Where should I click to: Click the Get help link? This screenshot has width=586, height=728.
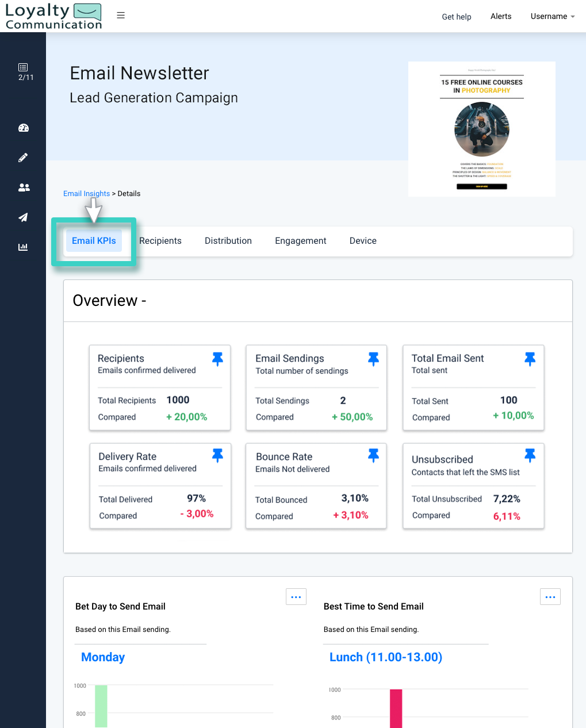[x=456, y=17]
